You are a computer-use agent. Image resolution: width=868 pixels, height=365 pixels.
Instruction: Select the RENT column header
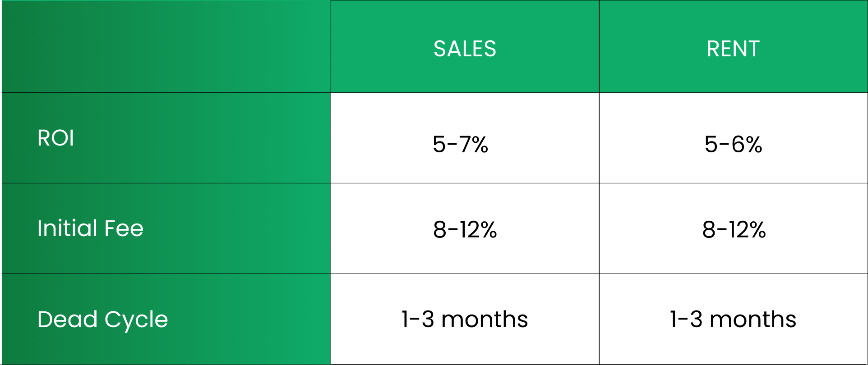pos(733,49)
